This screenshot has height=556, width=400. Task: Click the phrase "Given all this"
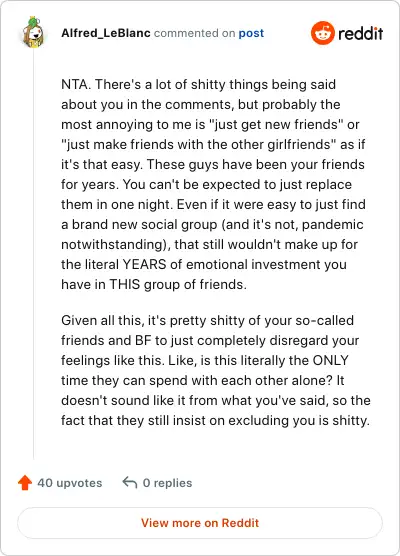pyautogui.click(x=102, y=321)
